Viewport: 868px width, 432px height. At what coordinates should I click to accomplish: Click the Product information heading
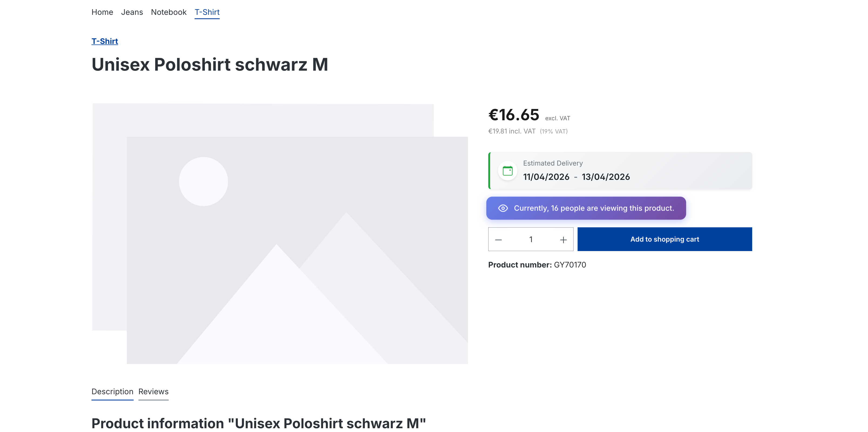point(259,423)
